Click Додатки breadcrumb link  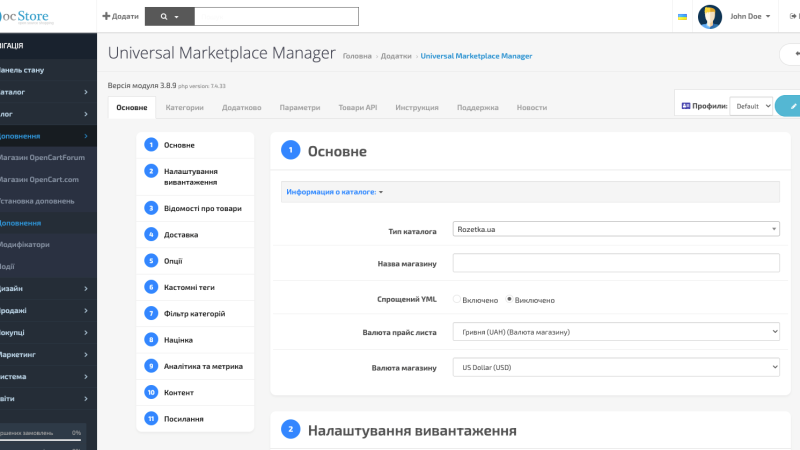(x=396, y=56)
